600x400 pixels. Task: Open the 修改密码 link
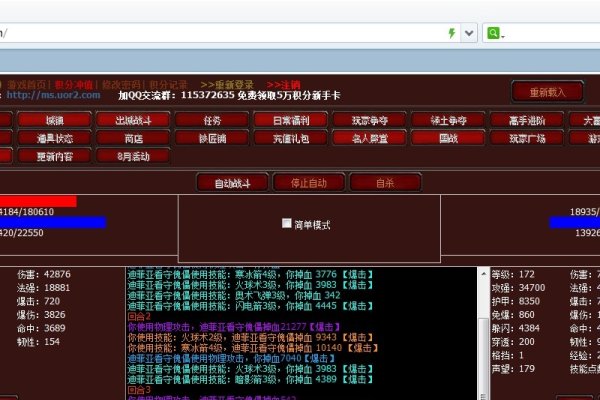point(121,85)
